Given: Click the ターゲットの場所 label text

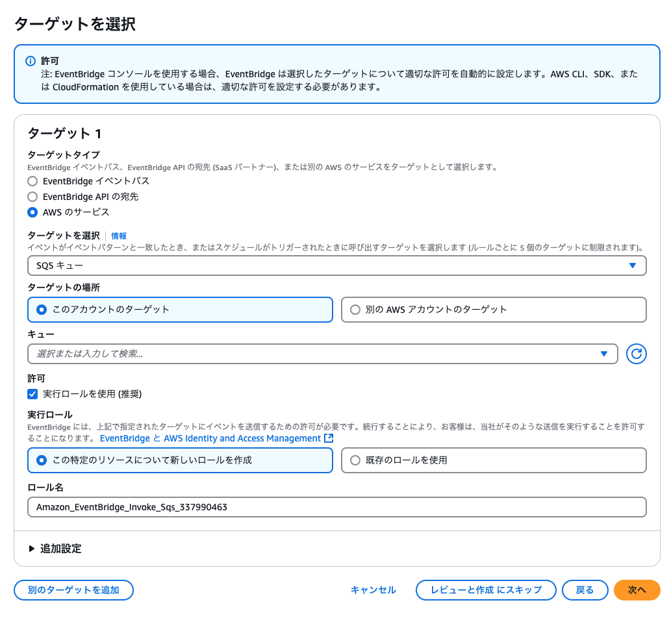Looking at the screenshot, I should [x=64, y=288].
